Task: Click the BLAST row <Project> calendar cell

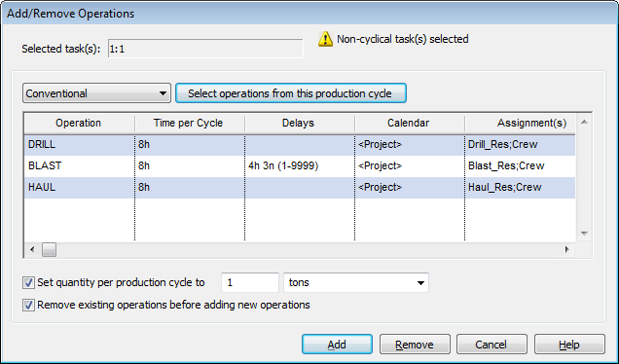Action: 410,165
